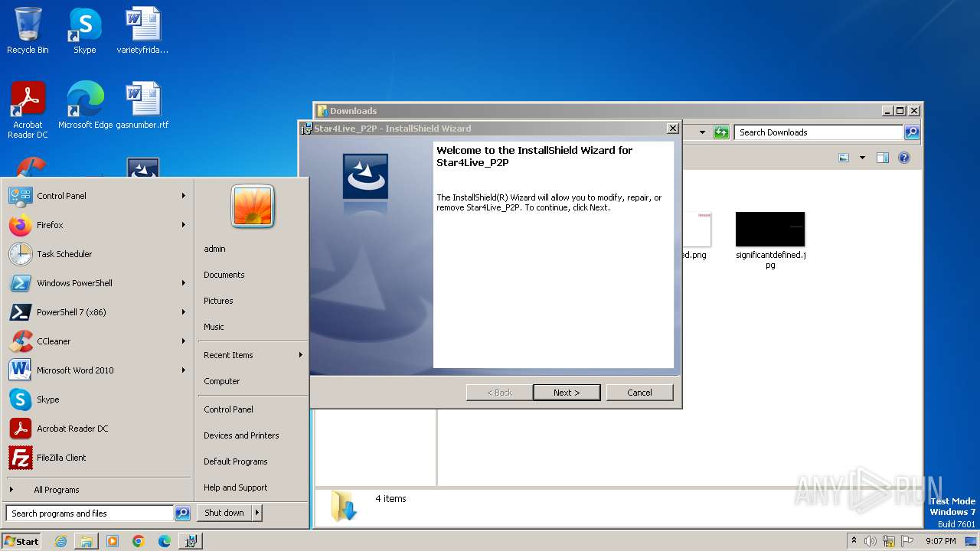Select gasnumber.rtf file on the desktop
The width and height of the screenshot is (980, 551).
(142, 105)
